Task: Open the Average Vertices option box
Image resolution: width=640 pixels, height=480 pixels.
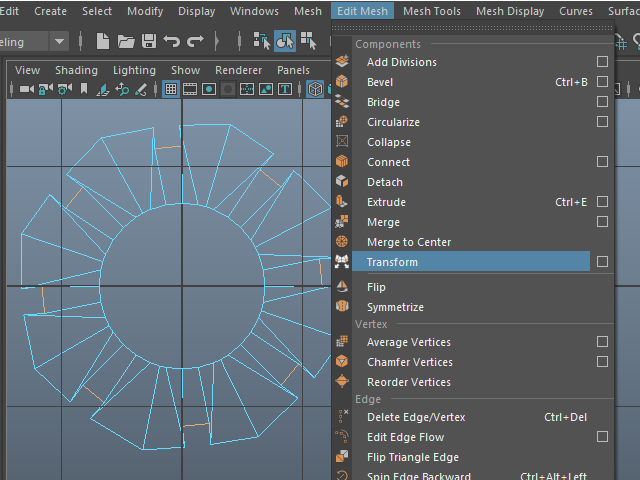Action: coord(602,342)
